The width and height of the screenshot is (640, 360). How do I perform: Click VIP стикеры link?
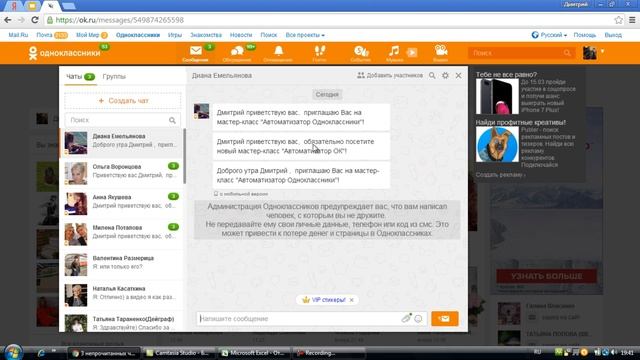coord(329,300)
